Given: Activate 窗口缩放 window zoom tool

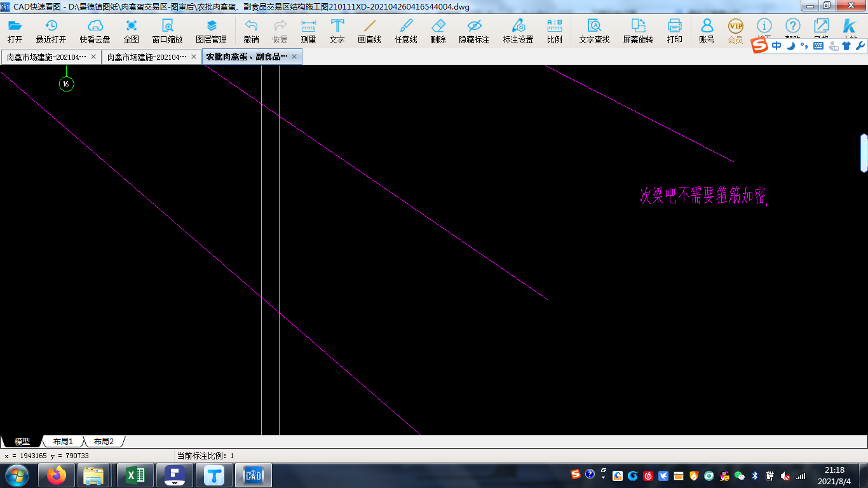Looking at the screenshot, I should point(167,31).
